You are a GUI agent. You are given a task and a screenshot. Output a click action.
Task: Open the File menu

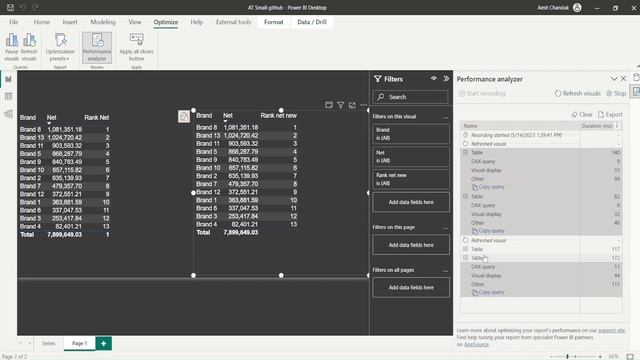13,22
